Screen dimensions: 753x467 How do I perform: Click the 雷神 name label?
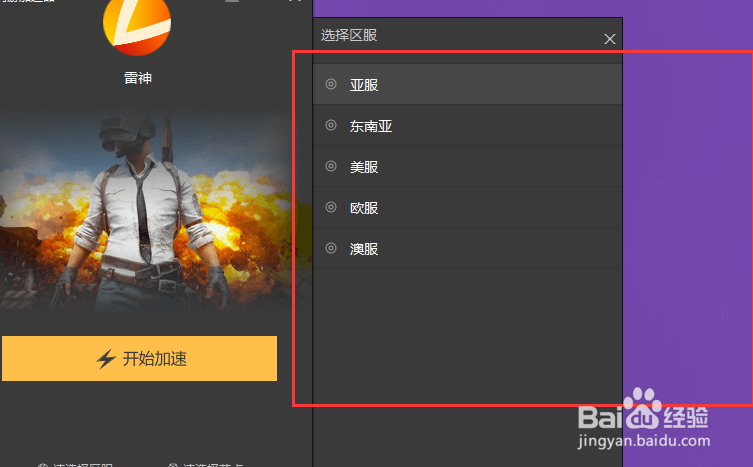(138, 78)
